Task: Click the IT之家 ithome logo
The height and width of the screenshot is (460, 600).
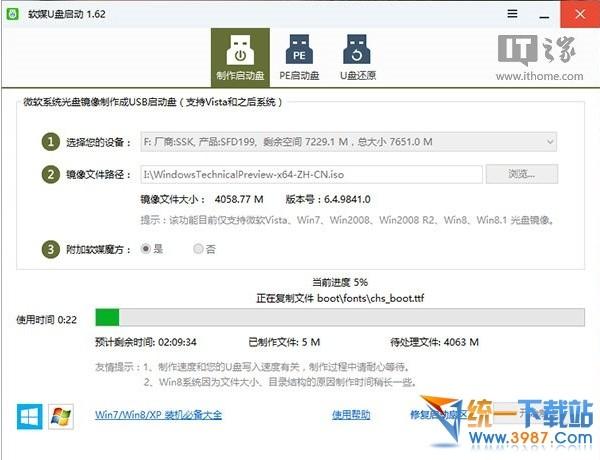Action: tap(540, 58)
